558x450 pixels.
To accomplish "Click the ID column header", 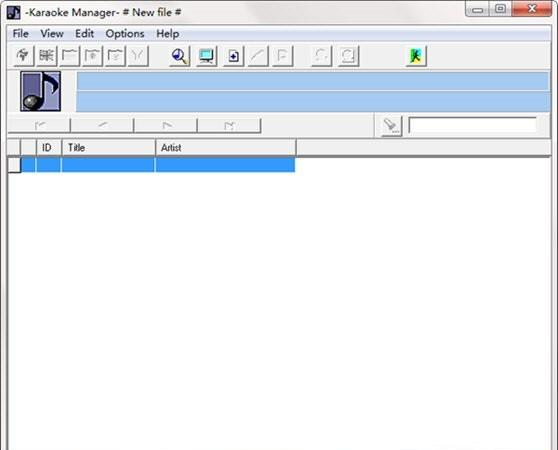I will (x=49, y=148).
